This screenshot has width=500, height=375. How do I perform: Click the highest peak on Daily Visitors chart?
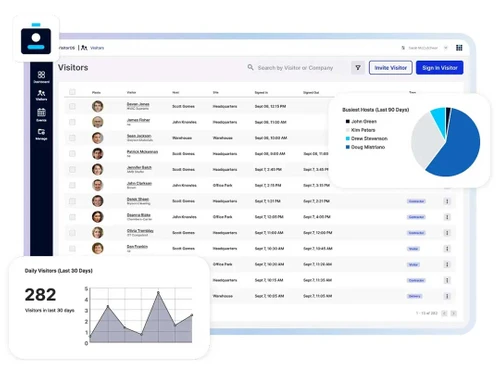[x=158, y=292]
